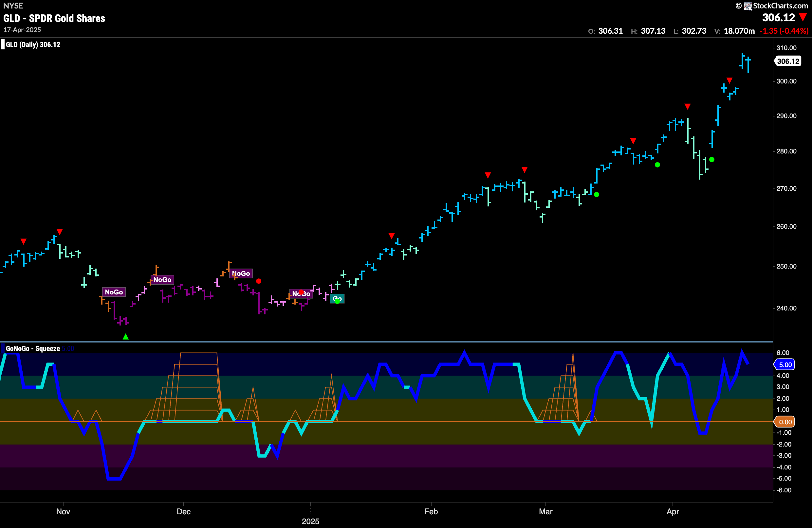Click the open value 306.31
Viewport: 812px width, 528px height.
click(610, 31)
